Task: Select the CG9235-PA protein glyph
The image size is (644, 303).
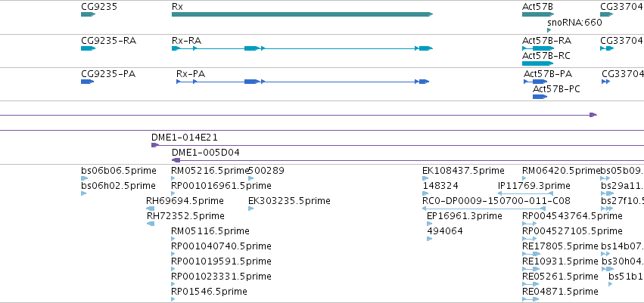Action: click(88, 82)
